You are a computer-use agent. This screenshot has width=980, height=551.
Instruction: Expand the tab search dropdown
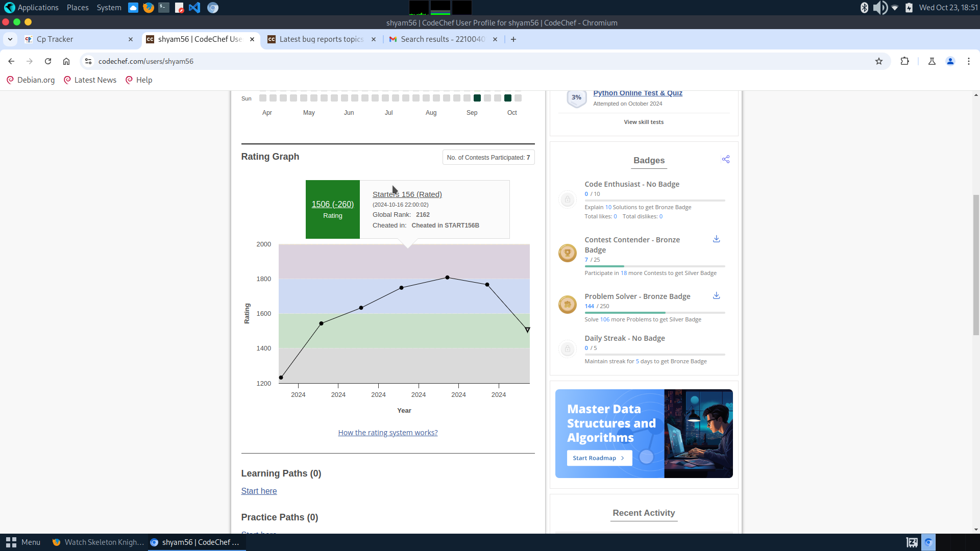point(10,39)
